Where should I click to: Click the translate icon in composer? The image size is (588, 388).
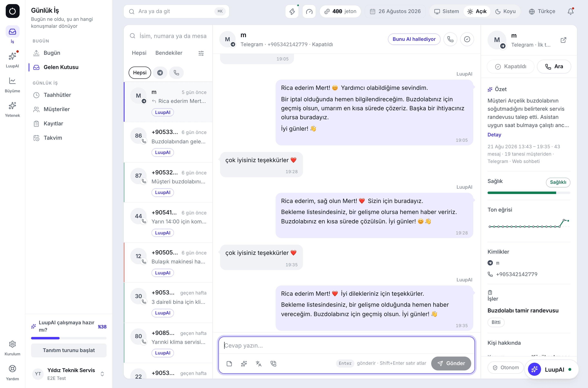(259, 363)
